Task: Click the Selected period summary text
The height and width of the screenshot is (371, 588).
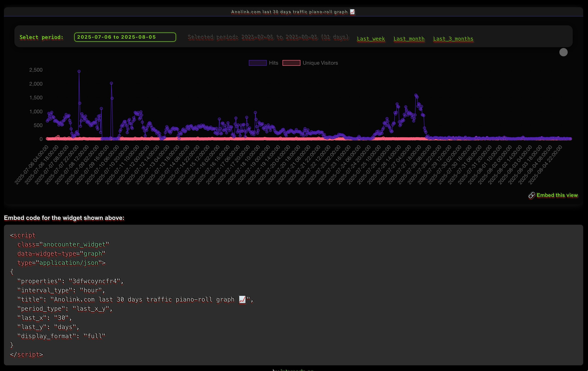Action: click(x=268, y=37)
